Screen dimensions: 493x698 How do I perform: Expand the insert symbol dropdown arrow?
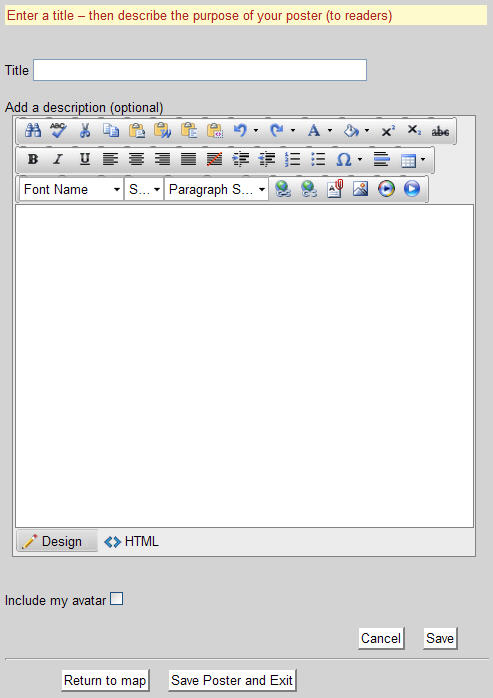point(359,159)
